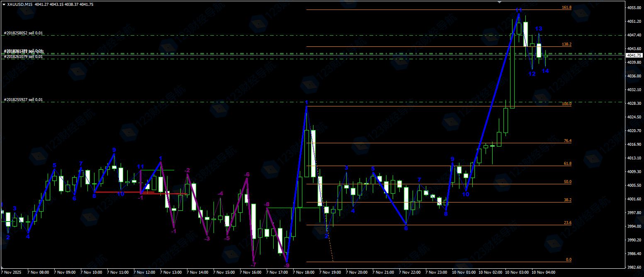The image size is (644, 277).
Task: Click the 138.2 Fibonacci level label
Action: pos(566,44)
